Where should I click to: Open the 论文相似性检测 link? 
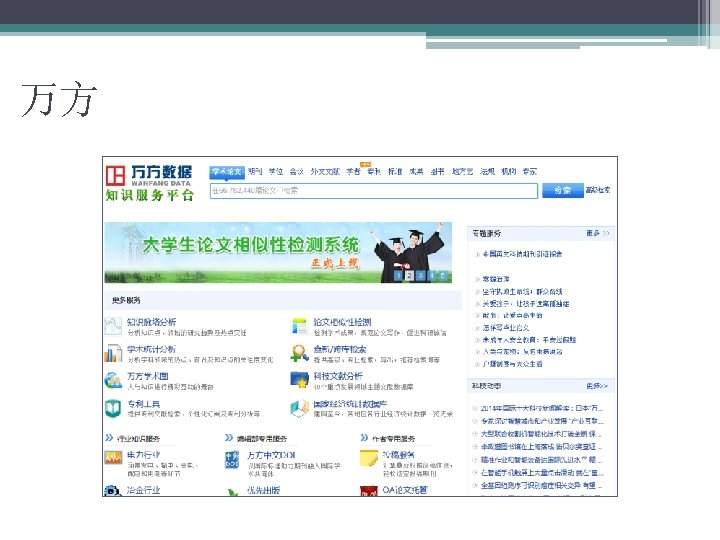pyautogui.click(x=343, y=322)
